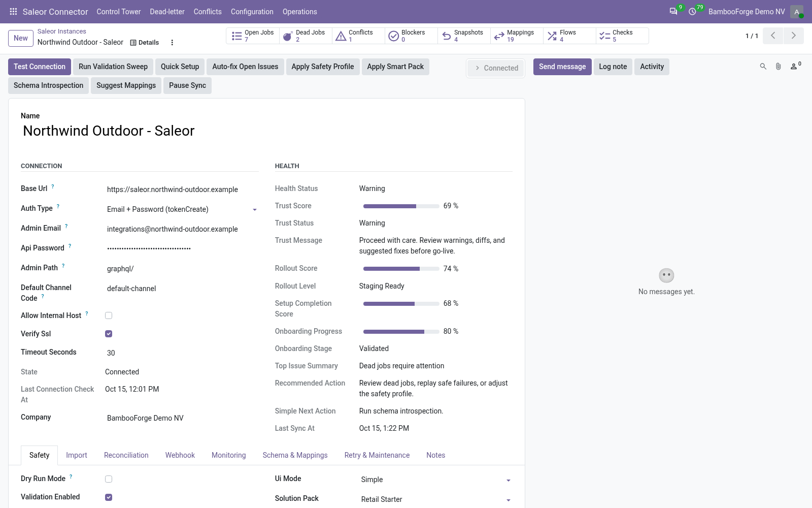
Task: Click the Onboarding Progress bar
Action: 401,332
